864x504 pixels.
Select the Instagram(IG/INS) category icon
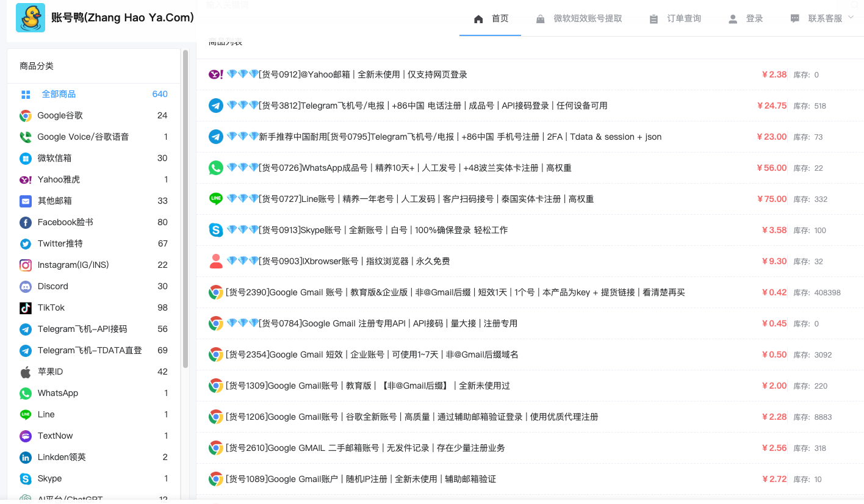26,265
